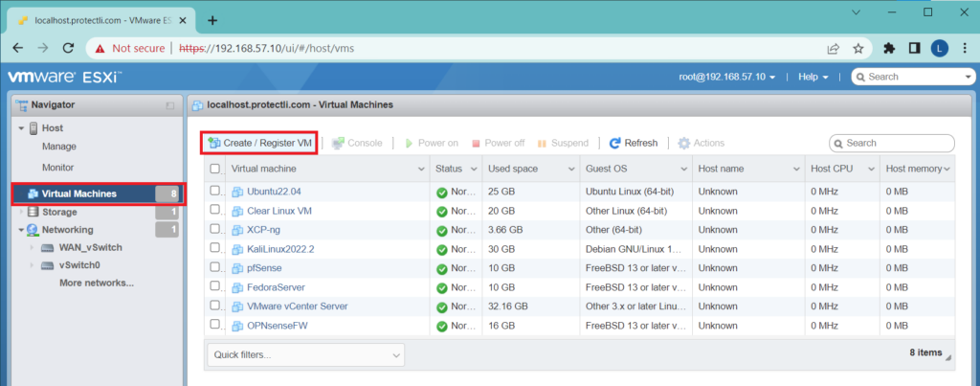
Task: Bookmark this page with the star icon
Action: pyautogui.click(x=858, y=48)
